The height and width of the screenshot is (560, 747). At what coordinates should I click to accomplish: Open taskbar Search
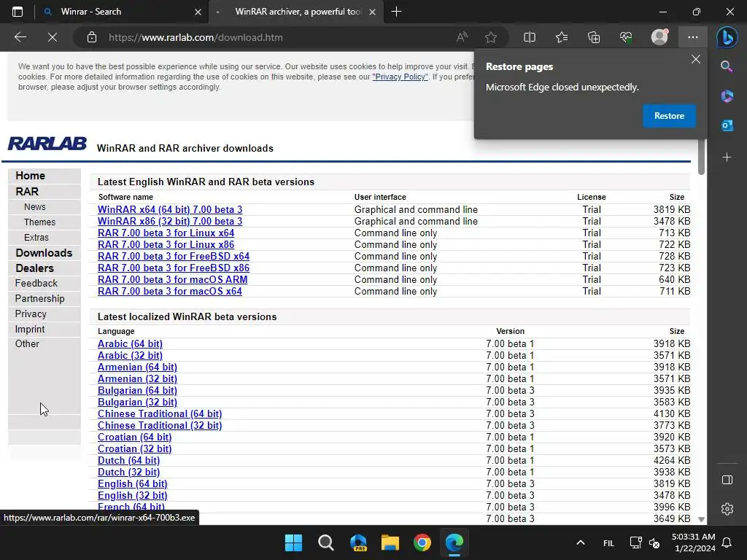[x=326, y=542]
